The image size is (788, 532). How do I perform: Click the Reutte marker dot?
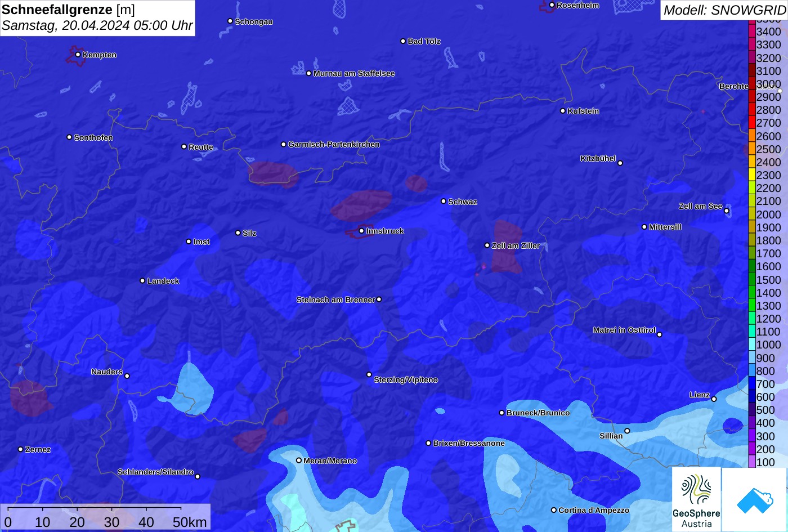183,146
